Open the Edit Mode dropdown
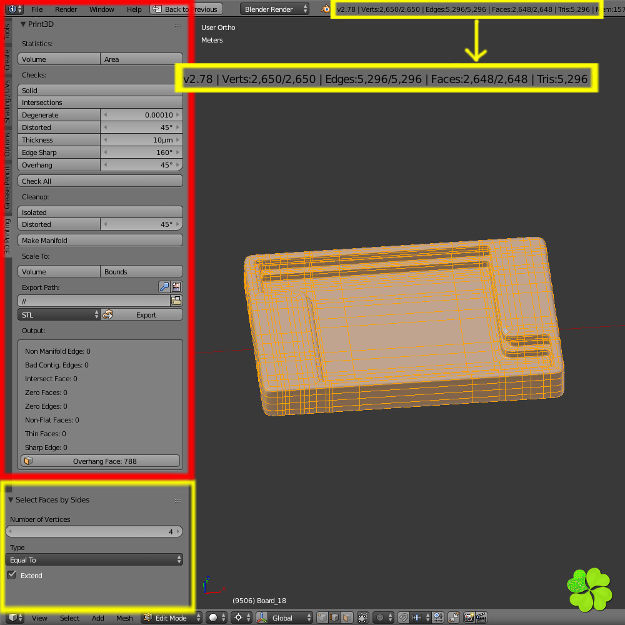Viewport: 625px width, 625px height. pos(172,618)
